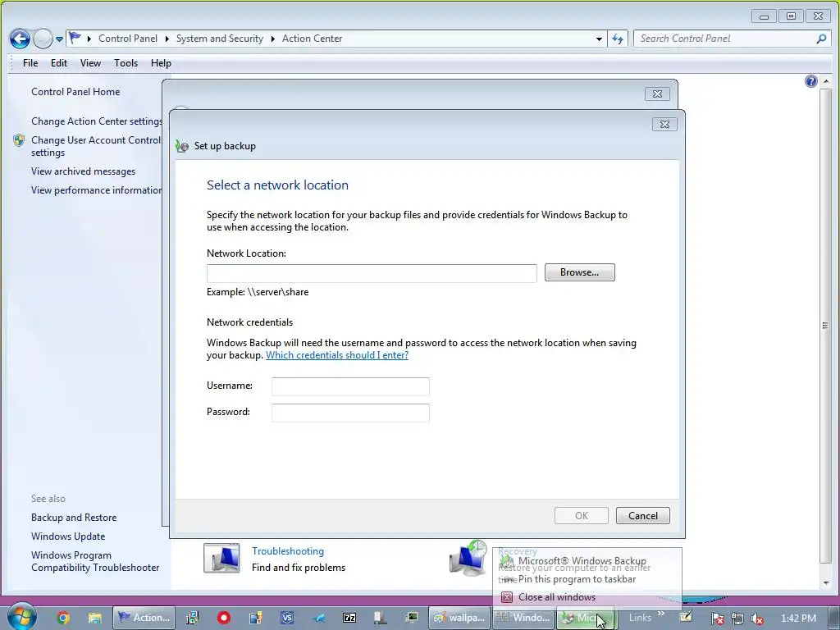Click the blue bird taskbar icon
This screenshot has height=630, width=840.
click(x=318, y=619)
